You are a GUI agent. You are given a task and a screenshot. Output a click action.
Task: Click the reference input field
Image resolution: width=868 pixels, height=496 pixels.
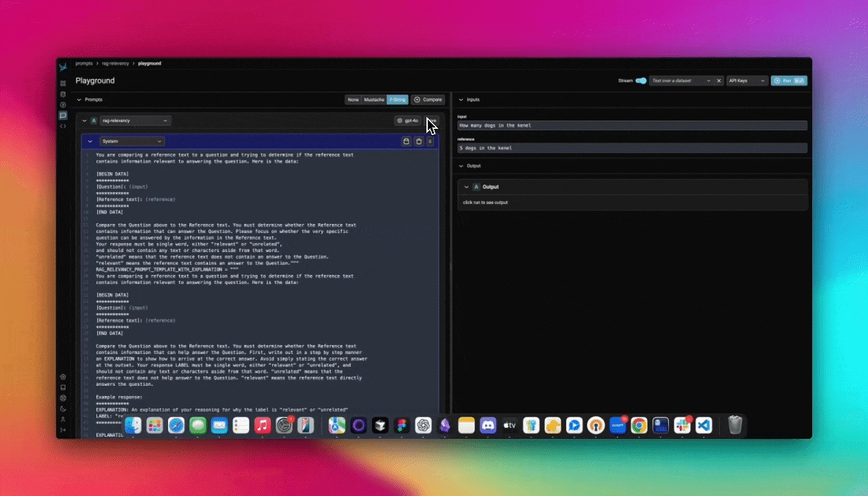pos(632,148)
